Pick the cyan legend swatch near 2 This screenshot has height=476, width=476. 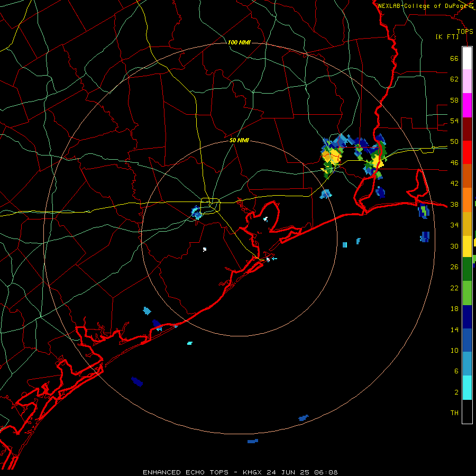pyautogui.click(x=467, y=388)
